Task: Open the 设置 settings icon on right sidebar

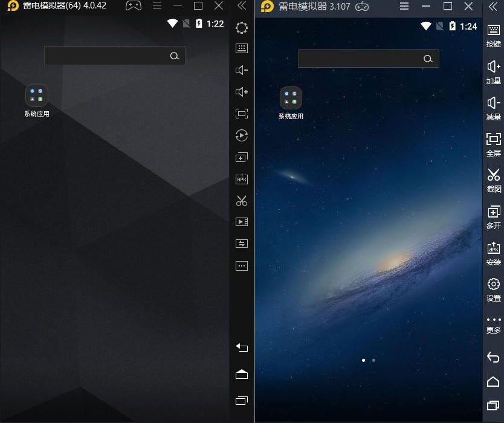Action: click(494, 289)
